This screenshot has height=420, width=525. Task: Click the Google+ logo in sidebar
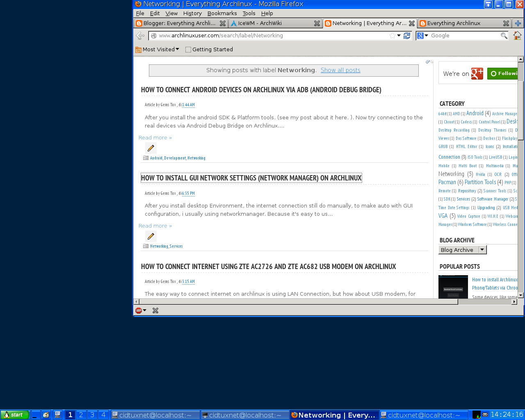point(477,73)
